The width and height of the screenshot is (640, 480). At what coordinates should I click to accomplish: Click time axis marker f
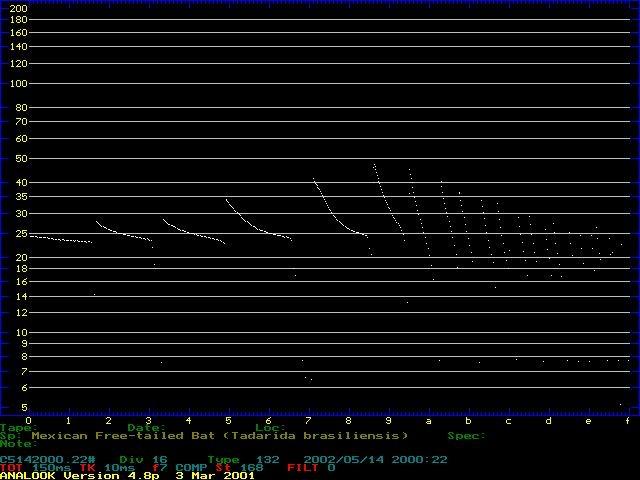[x=627, y=420]
